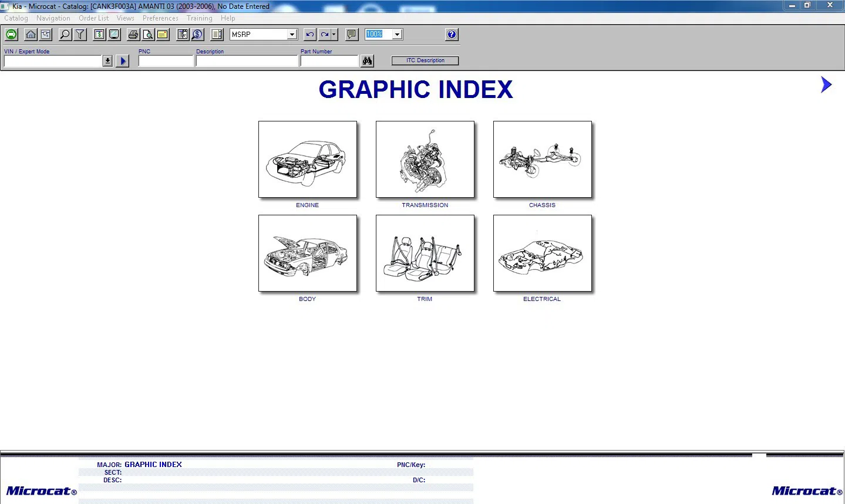
Task: Restore down the Microcat window
Action: [x=807, y=5]
